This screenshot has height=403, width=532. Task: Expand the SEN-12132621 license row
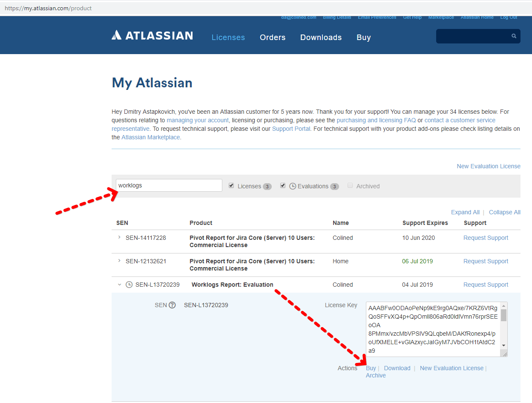click(119, 261)
